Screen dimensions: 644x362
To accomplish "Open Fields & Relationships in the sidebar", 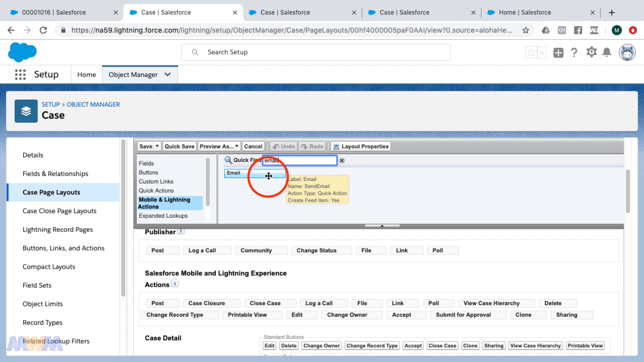I will [x=55, y=174].
